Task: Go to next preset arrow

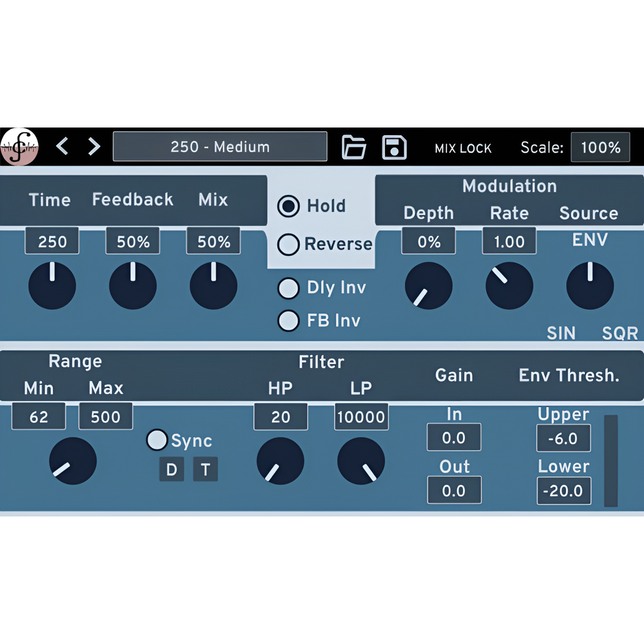Action: [94, 147]
